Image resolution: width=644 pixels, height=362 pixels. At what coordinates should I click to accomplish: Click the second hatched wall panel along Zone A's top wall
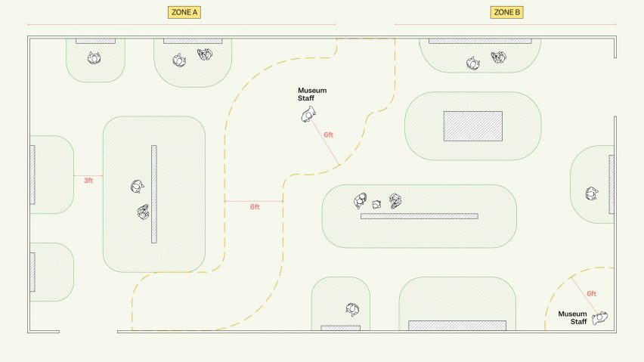click(193, 41)
